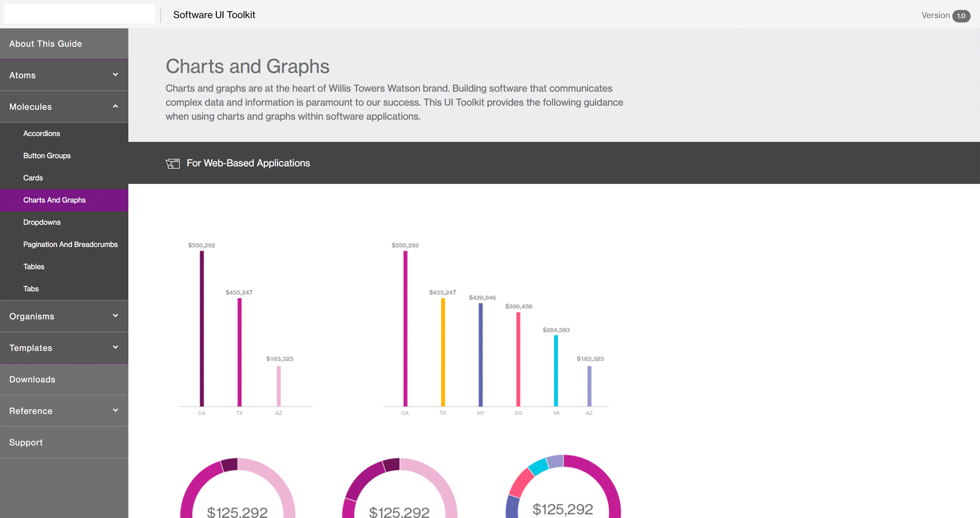Click the web application icon beside the heading
Image resolution: width=980 pixels, height=518 pixels.
[173, 163]
